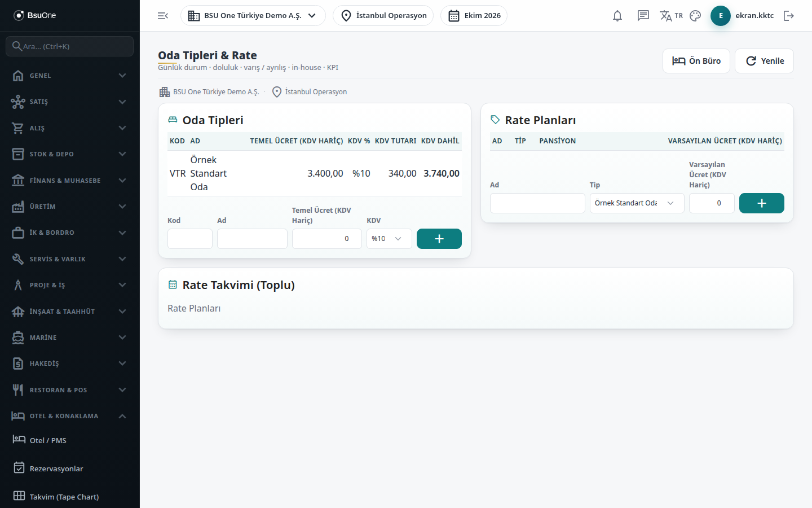812x508 pixels.
Task: Click the BsuOne logo
Action: pyautogui.click(x=35, y=15)
